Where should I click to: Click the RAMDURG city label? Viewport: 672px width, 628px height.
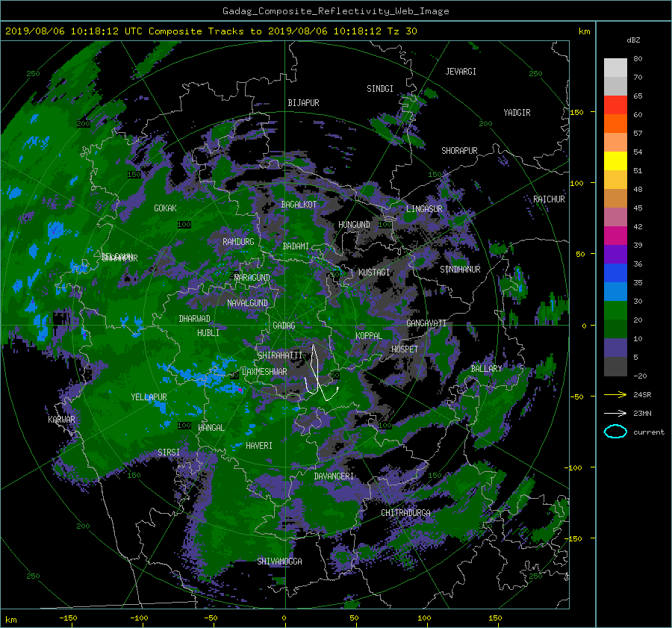tap(238, 242)
